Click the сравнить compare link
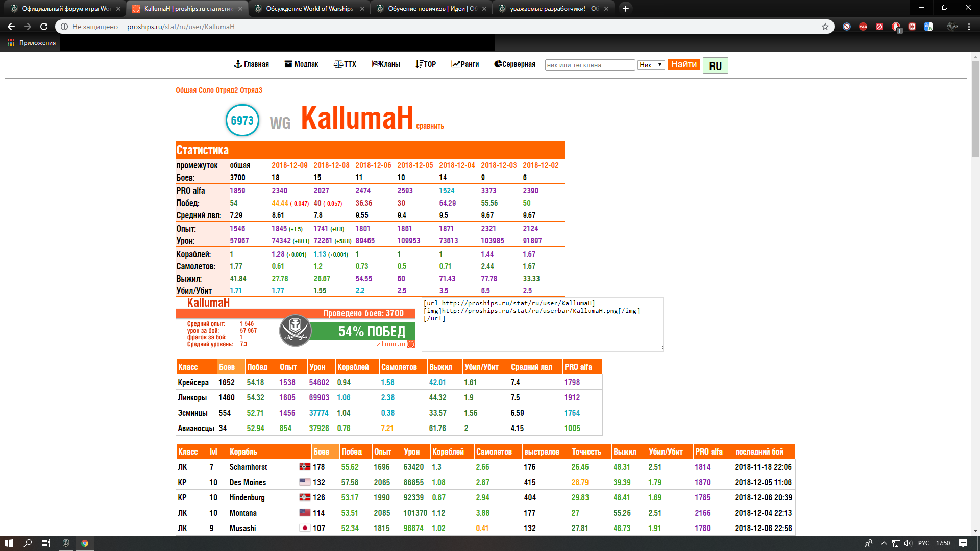 [x=430, y=126]
